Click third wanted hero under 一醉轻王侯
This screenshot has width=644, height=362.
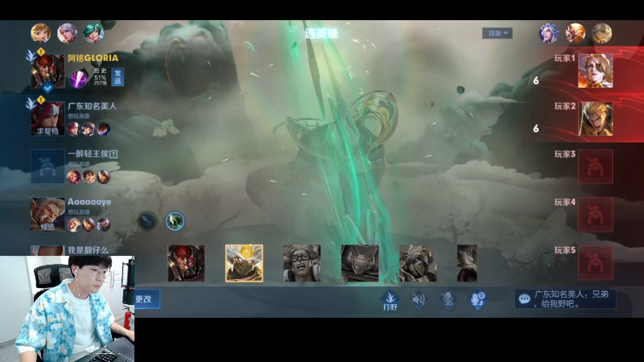(x=104, y=177)
